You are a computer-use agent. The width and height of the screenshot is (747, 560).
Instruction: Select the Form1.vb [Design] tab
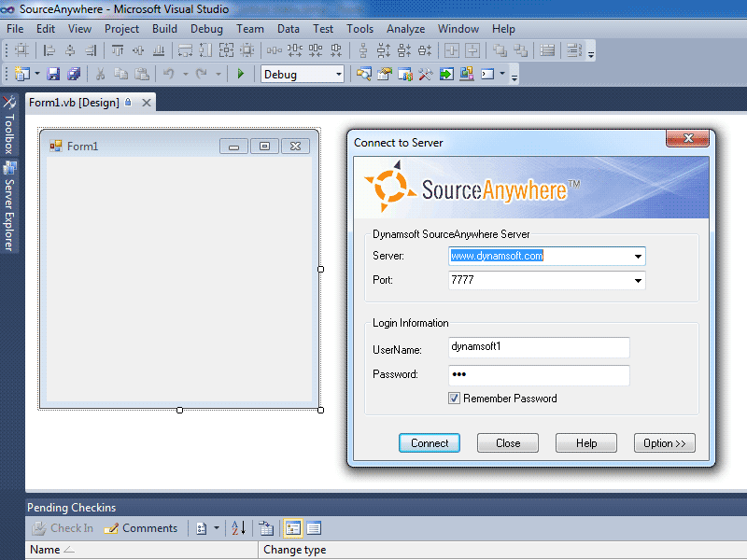click(x=74, y=103)
